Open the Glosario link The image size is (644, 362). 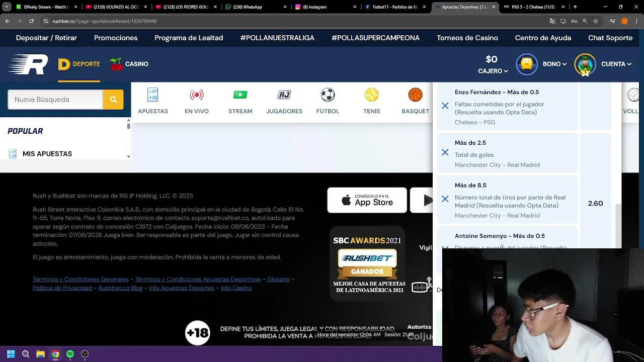[x=278, y=279]
